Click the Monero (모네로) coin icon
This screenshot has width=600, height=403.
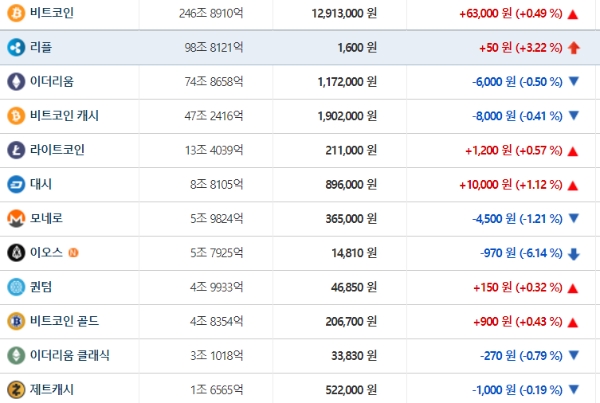point(16,219)
